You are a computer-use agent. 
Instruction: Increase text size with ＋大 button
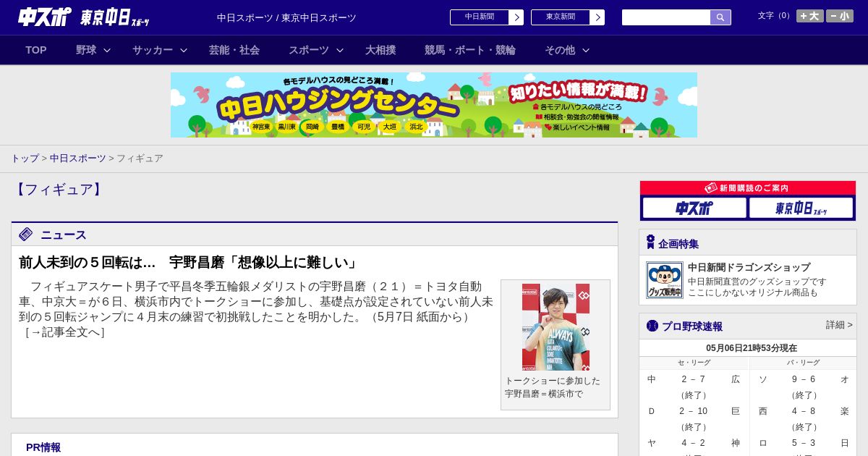click(x=810, y=16)
